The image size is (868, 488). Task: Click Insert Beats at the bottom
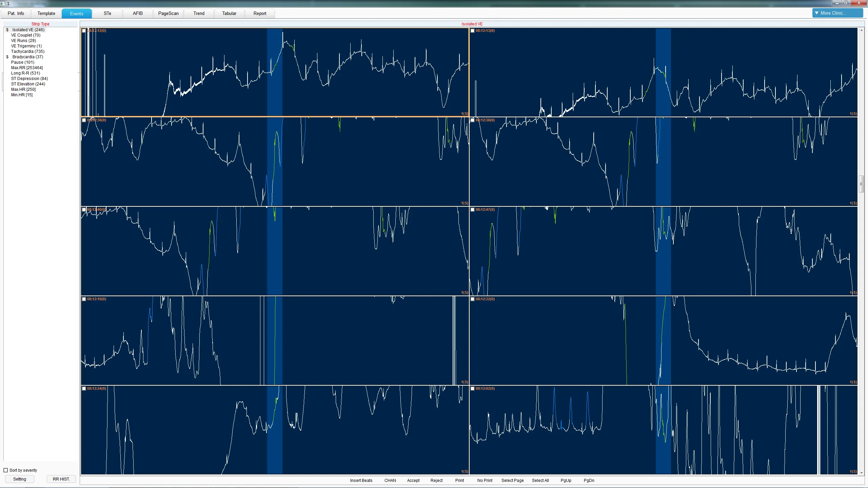[x=361, y=480]
